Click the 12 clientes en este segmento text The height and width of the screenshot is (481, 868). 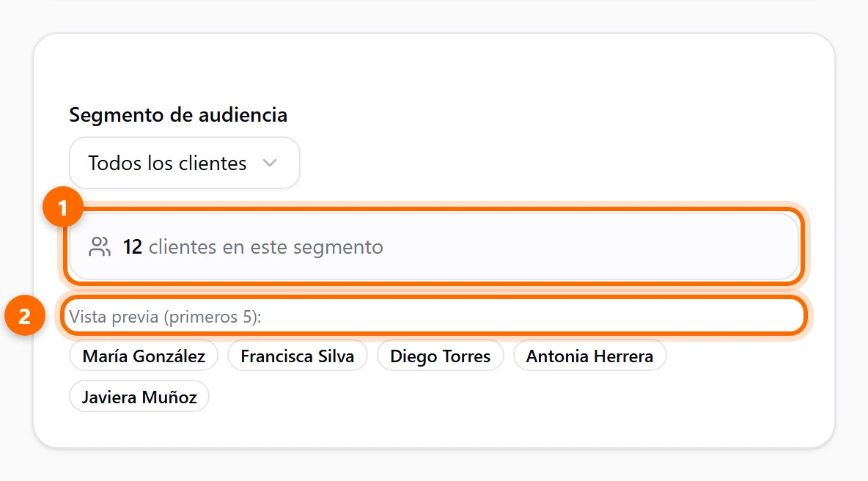(x=253, y=247)
